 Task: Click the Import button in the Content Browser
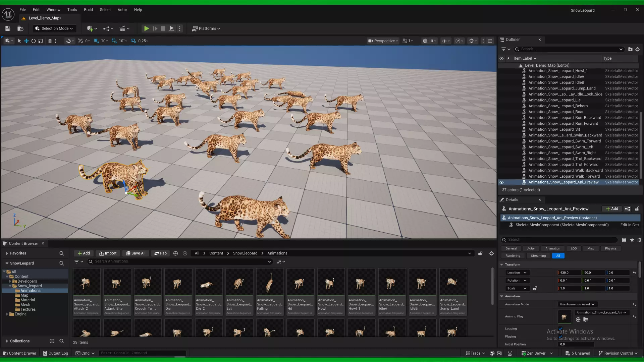click(108, 253)
